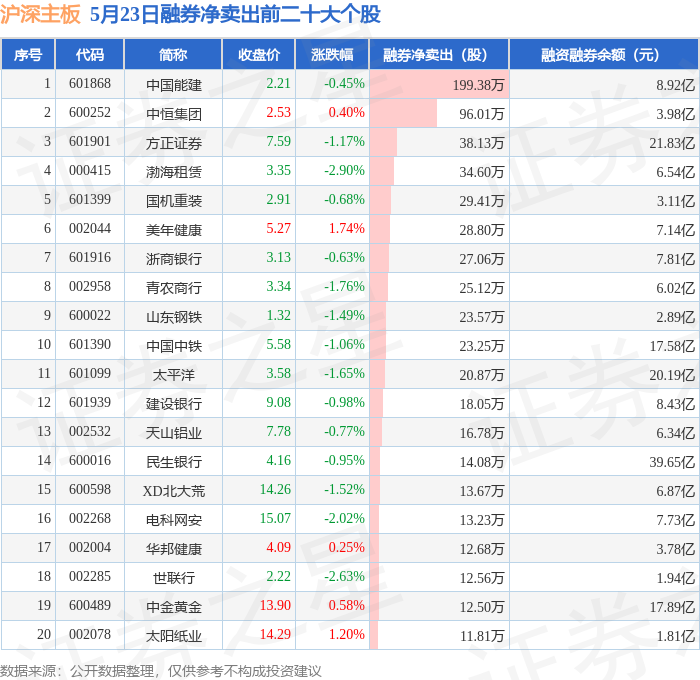Click the stock name 渤海租赁

[x=174, y=171]
